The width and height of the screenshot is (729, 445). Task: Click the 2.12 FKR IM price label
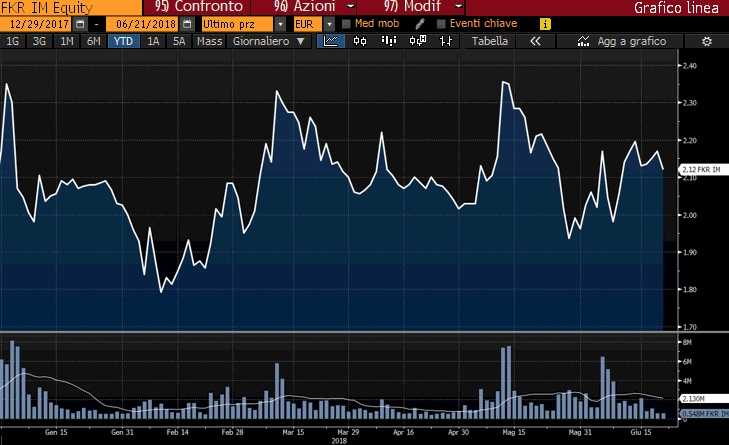point(704,170)
